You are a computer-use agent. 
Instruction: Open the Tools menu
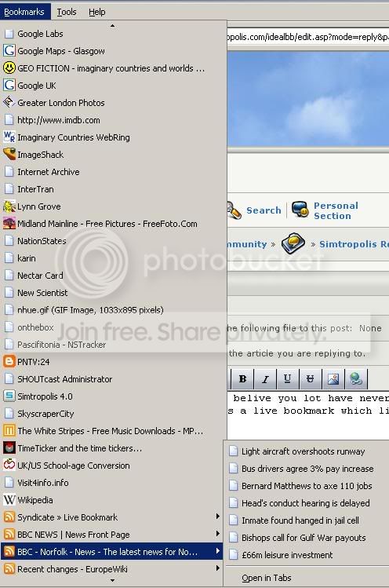(67, 12)
